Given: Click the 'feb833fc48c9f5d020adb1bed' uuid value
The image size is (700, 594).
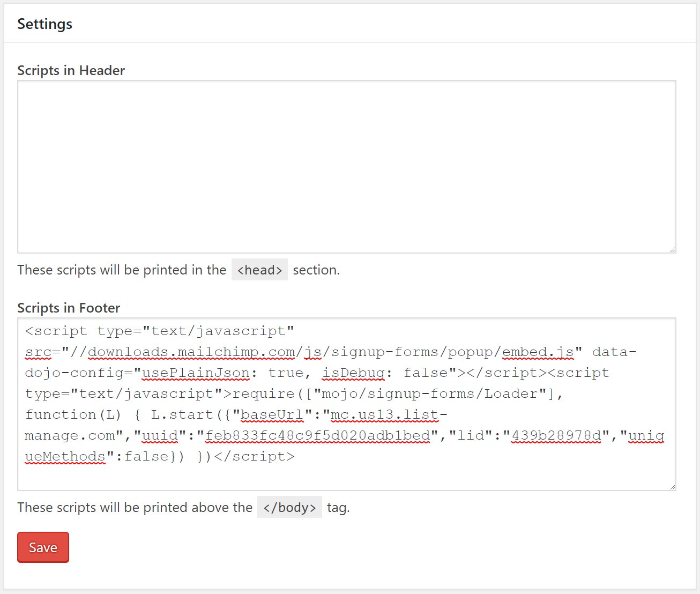Looking at the screenshot, I should click(318, 435).
